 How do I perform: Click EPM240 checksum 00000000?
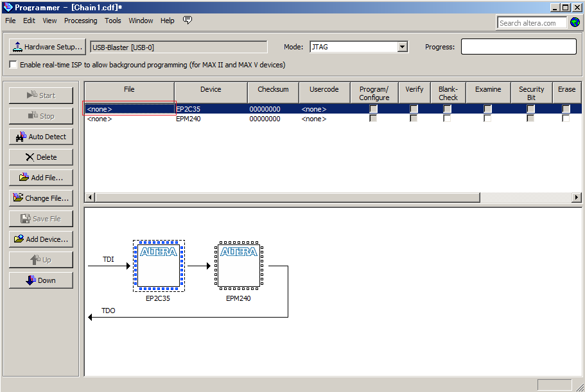click(265, 119)
